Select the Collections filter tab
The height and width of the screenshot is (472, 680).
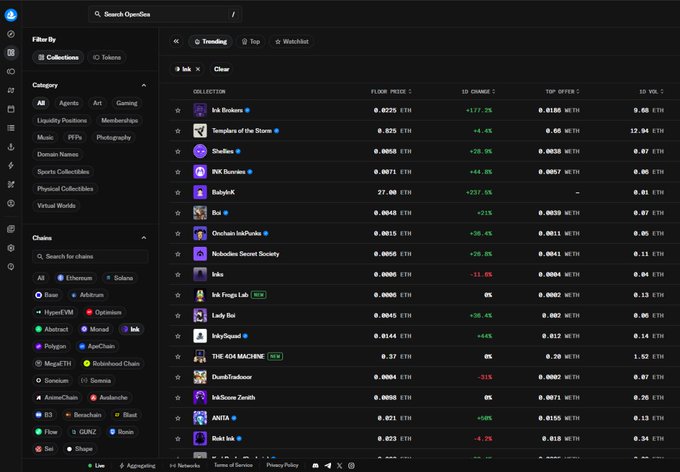point(58,57)
